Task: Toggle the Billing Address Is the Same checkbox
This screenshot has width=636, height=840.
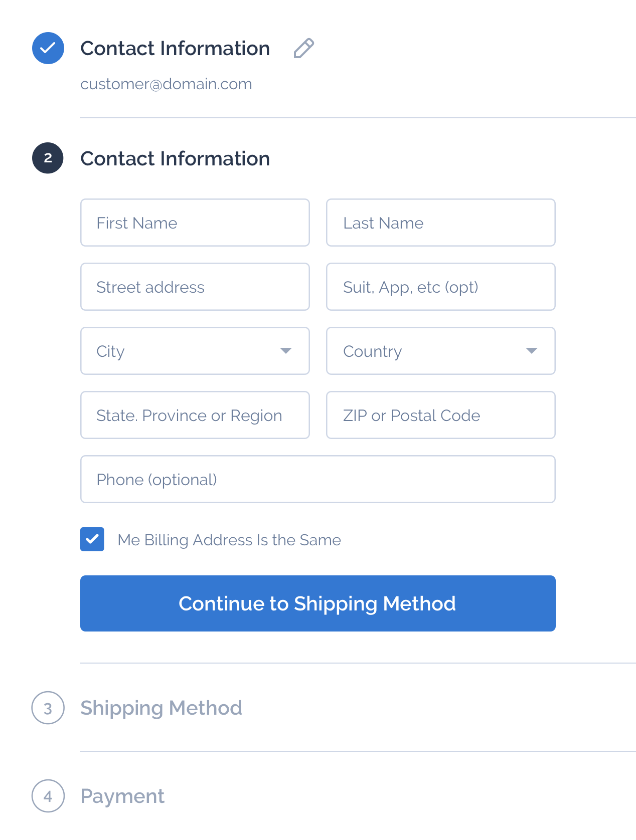Action: pyautogui.click(x=92, y=539)
